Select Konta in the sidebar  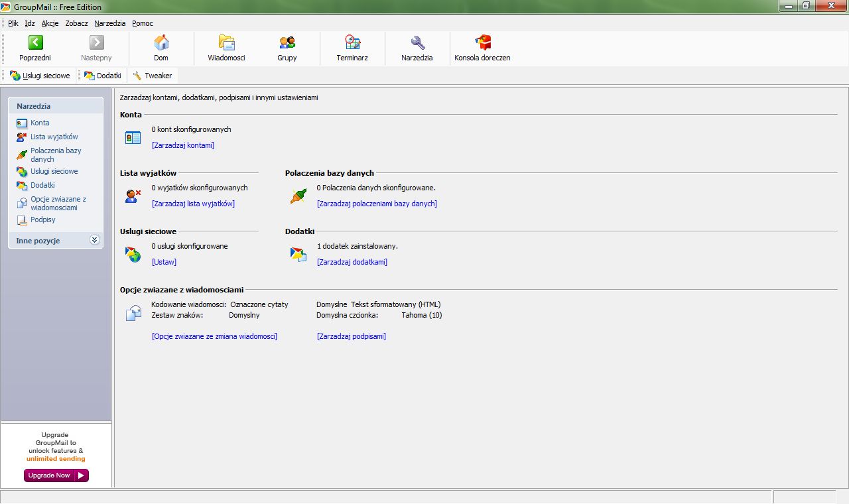40,123
